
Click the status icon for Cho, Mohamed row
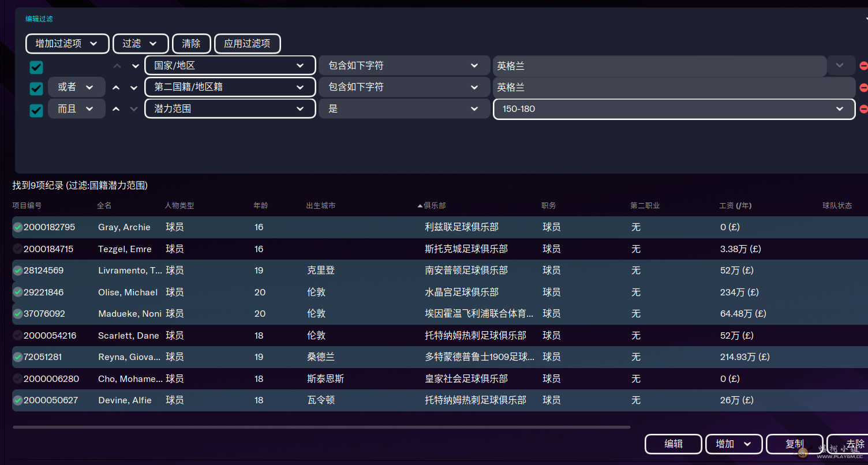coord(18,378)
